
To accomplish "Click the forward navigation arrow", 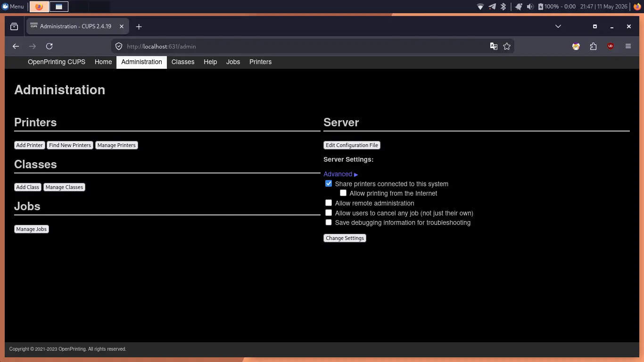I will [33, 46].
